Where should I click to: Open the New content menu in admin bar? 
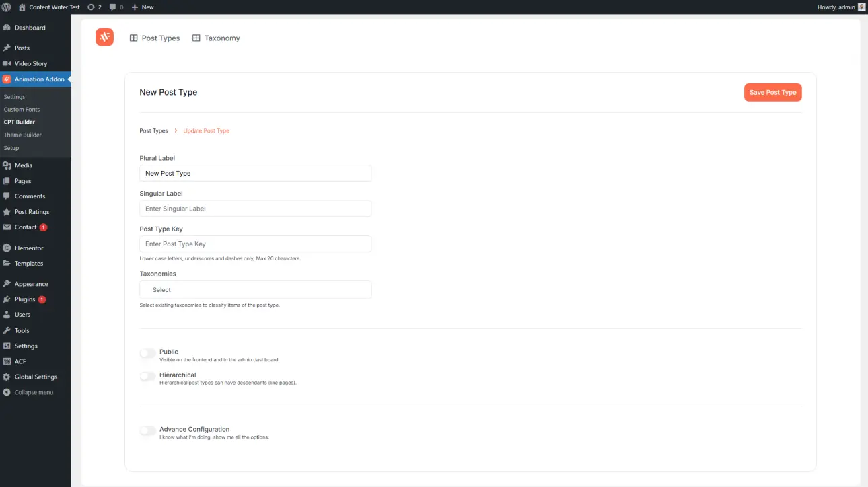point(142,7)
